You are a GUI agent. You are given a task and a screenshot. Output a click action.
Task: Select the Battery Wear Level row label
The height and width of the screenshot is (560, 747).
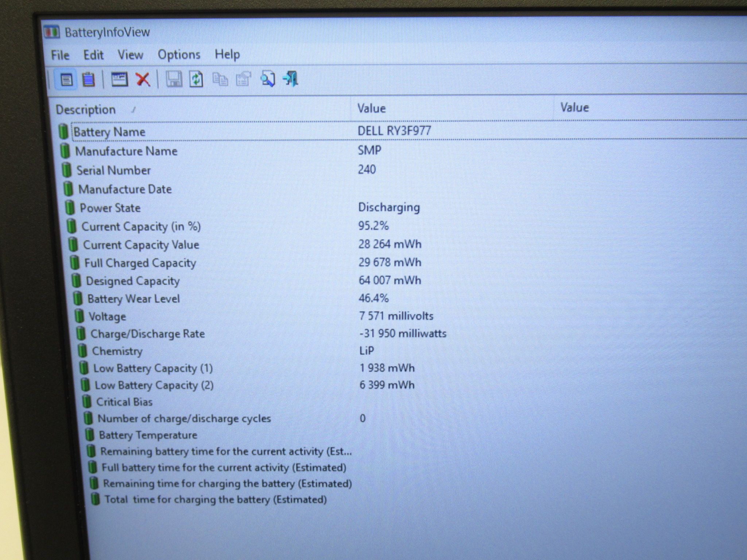133,299
